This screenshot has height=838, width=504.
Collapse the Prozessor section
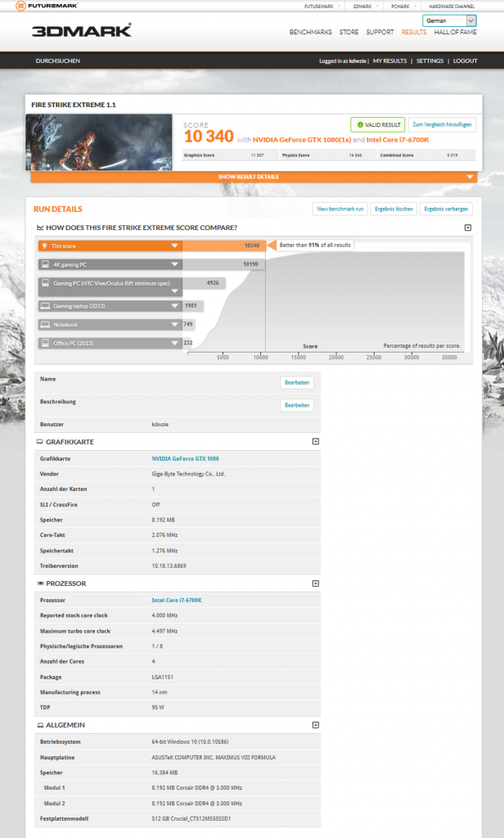click(x=315, y=583)
